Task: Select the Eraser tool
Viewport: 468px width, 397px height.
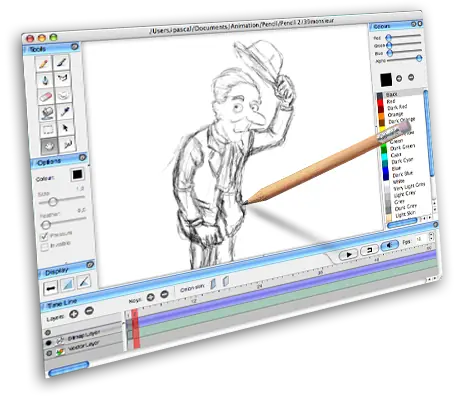Action: point(46,97)
